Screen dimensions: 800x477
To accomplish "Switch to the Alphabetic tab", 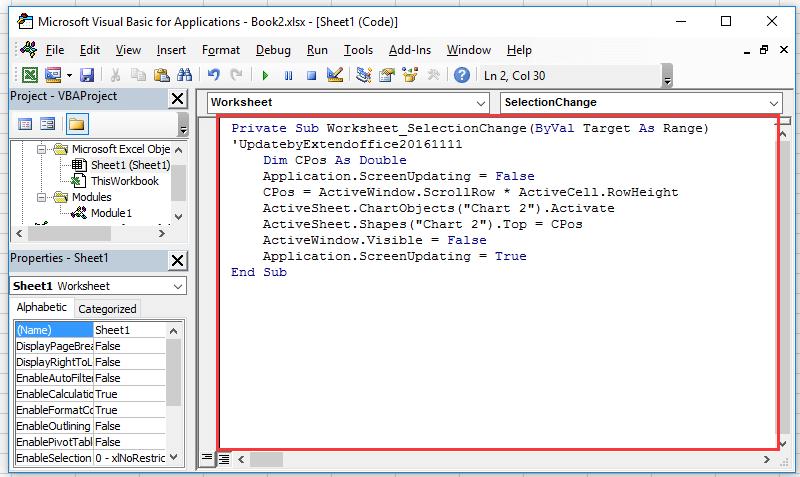I will (x=41, y=307).
